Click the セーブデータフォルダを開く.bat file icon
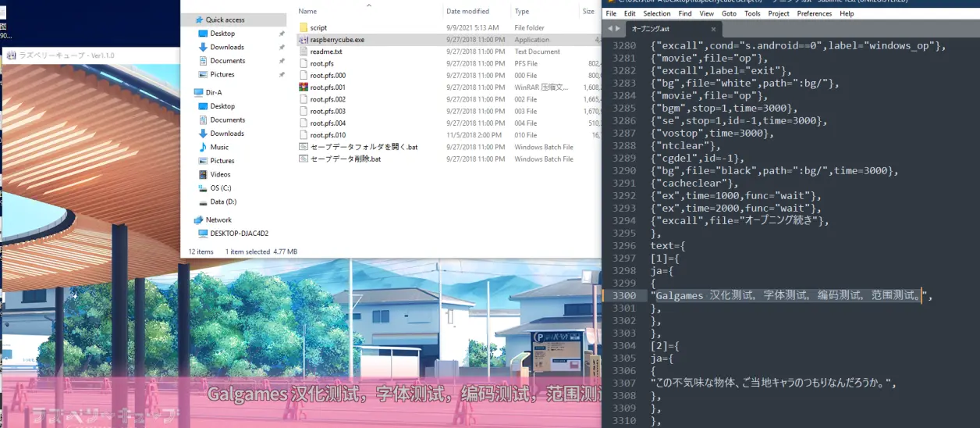This screenshot has height=428, width=980. pos(304,147)
